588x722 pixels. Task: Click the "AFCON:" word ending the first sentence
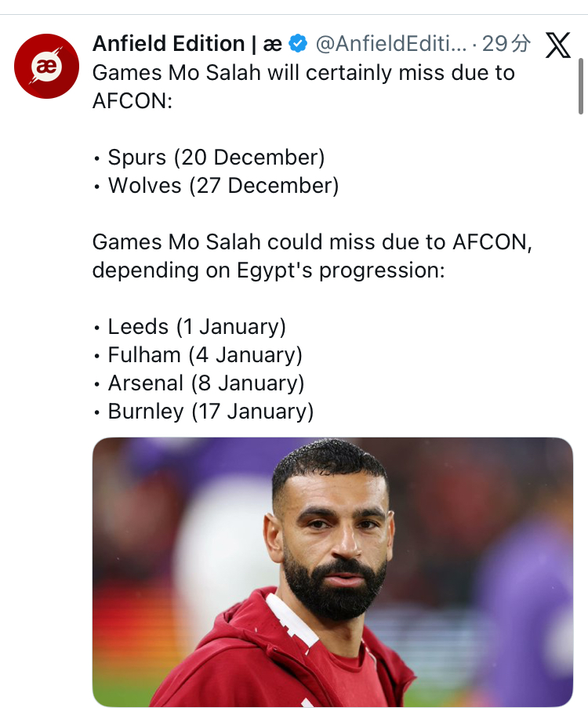click(x=132, y=101)
